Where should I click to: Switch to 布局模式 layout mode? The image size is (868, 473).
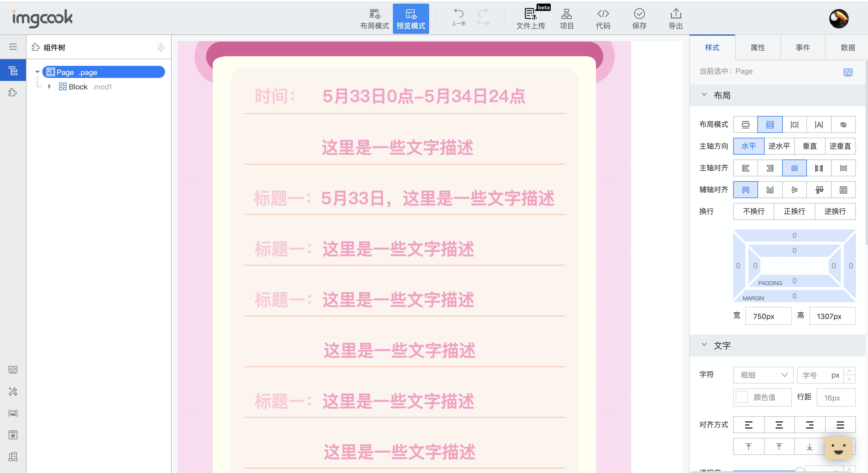click(x=374, y=18)
